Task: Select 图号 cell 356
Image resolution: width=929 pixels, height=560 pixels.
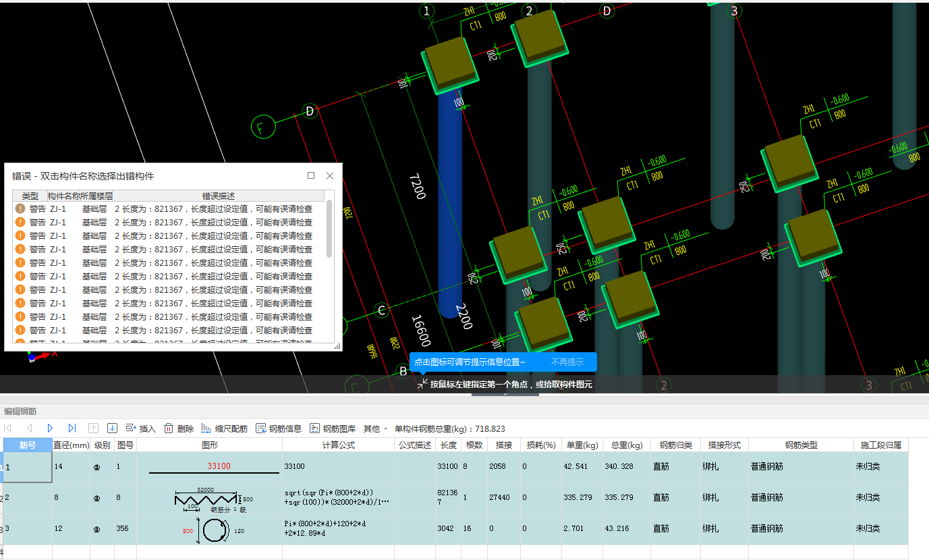Action: coord(125,529)
